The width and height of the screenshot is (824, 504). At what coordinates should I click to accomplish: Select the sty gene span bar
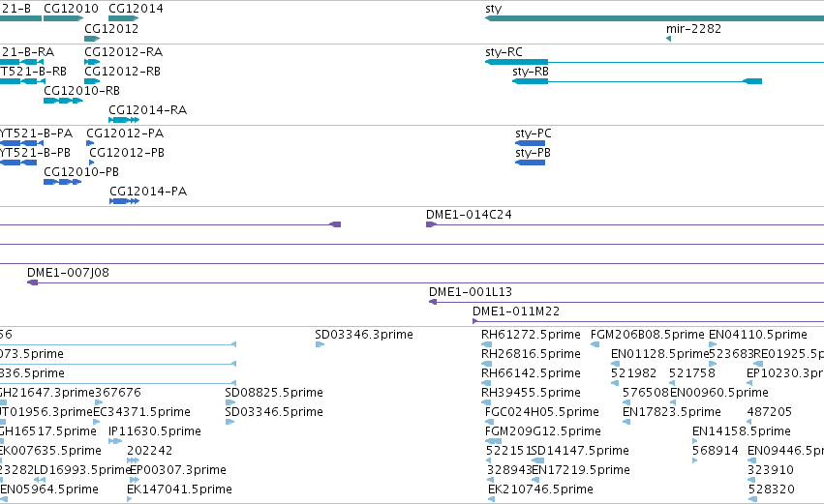tap(655, 18)
